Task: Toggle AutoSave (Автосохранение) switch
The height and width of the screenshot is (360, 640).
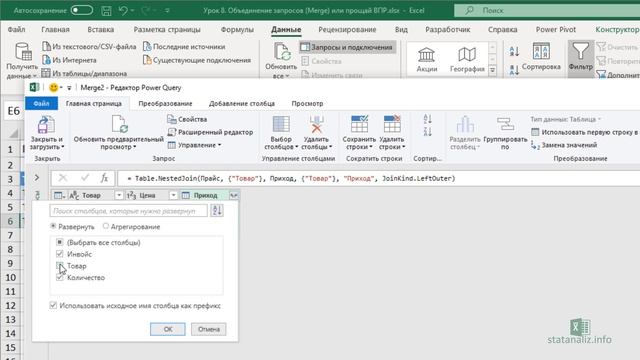Action: [82, 10]
